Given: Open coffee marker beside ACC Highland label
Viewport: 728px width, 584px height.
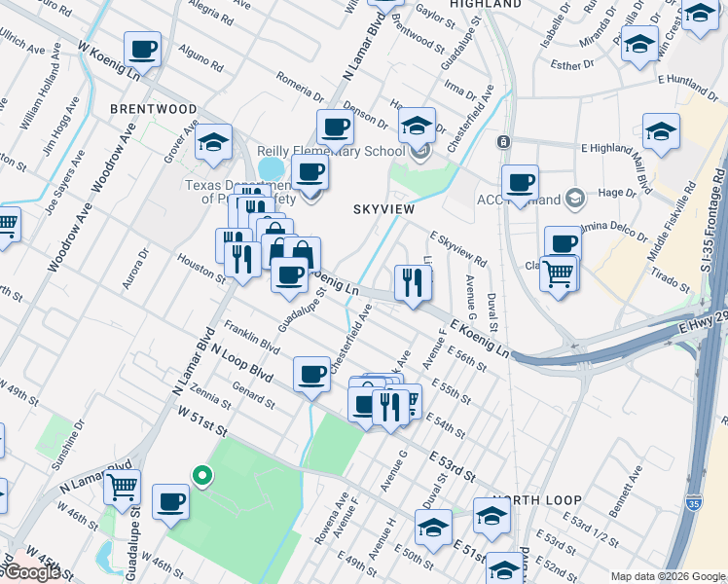Looking at the screenshot, I should [520, 186].
